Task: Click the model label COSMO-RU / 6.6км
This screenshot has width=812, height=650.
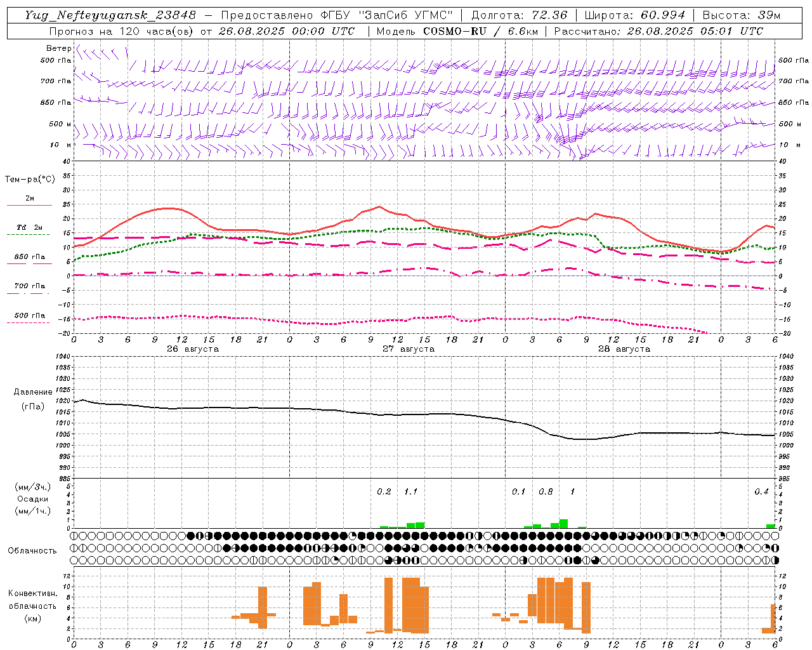Action: click(481, 31)
